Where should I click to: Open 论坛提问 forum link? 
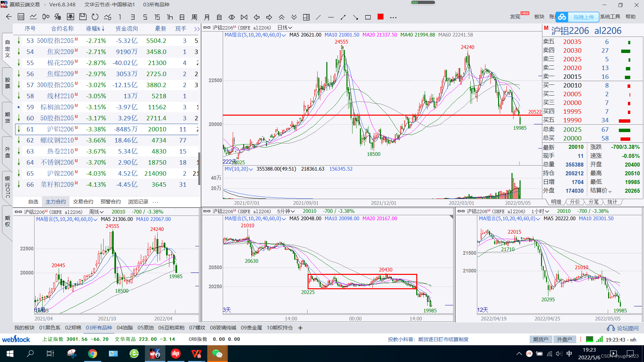coord(623,328)
